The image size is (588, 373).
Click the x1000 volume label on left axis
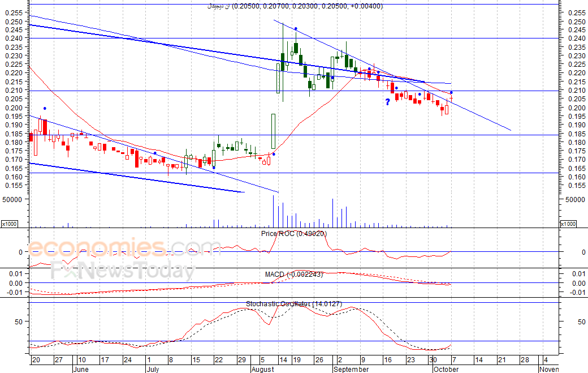(10, 224)
